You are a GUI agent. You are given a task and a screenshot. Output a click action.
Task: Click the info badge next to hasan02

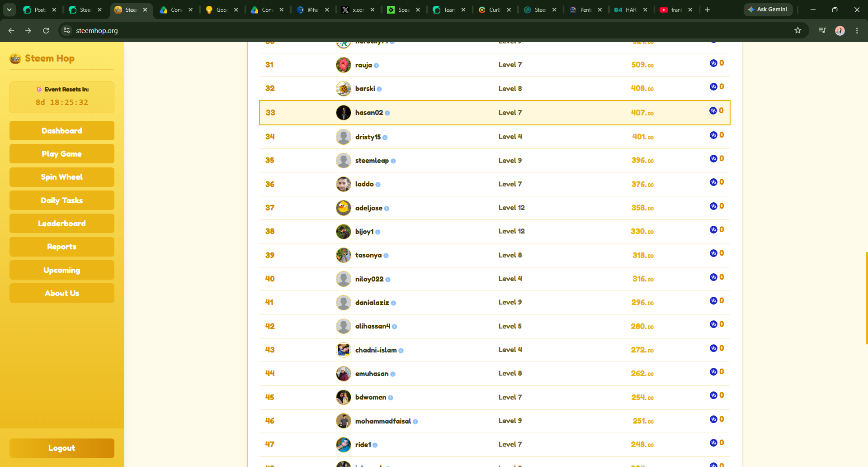tap(387, 113)
